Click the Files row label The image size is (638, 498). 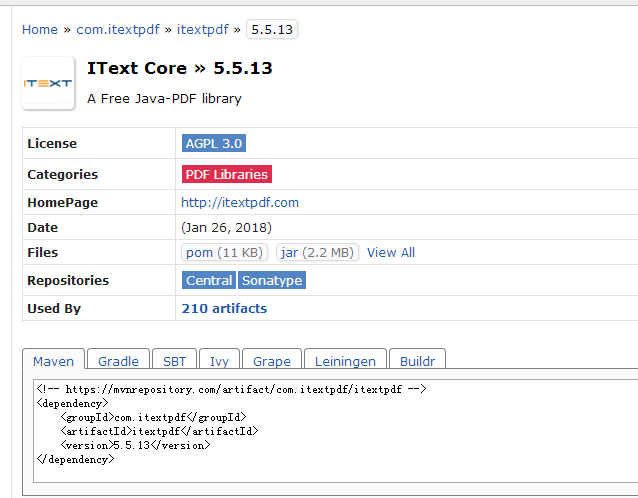click(43, 252)
